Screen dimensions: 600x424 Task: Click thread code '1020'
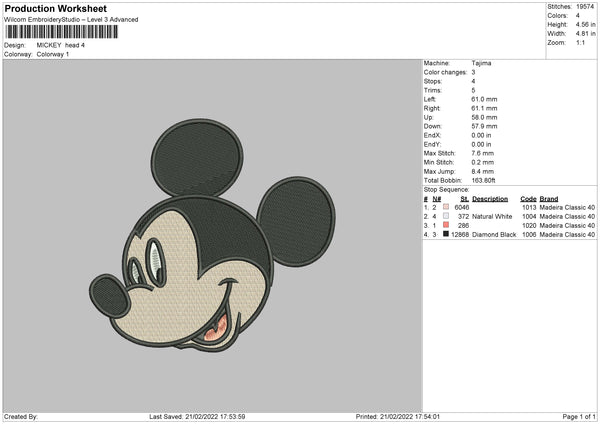529,226
